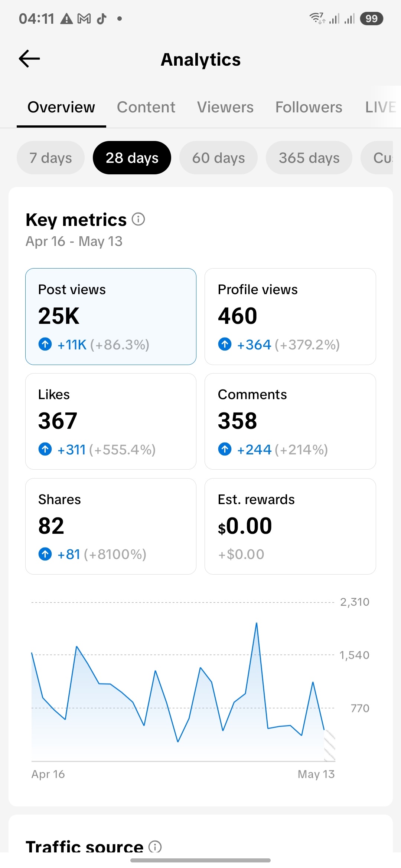Screen dimensions: 401x868
Task: Tap the TikTok notification icon in status bar
Action: pos(101,19)
